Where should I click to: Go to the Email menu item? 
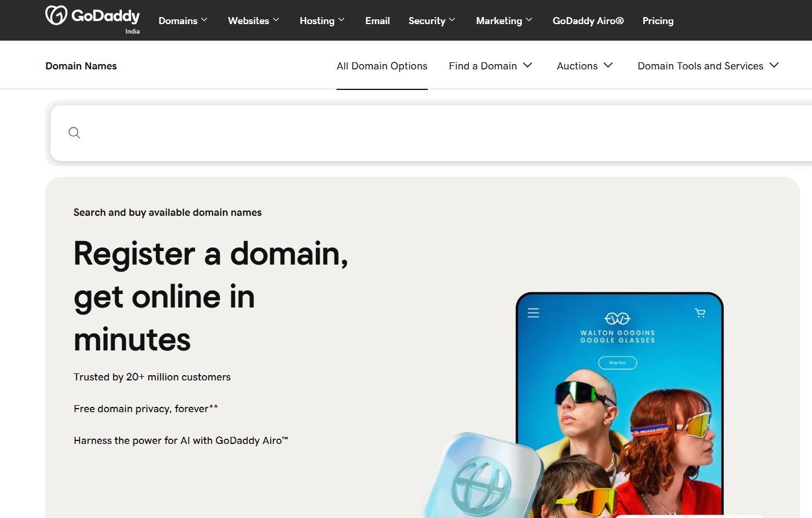377,21
